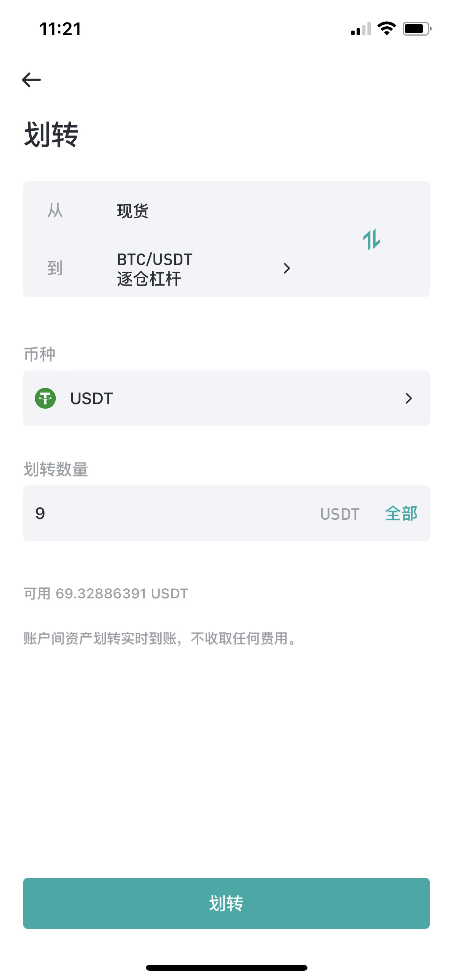Tap the 到 destination label
Viewport: 453px width, 980px height.
click(x=55, y=268)
